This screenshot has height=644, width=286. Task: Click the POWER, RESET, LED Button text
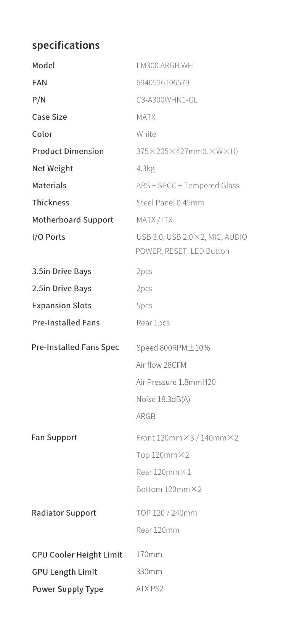(182, 251)
